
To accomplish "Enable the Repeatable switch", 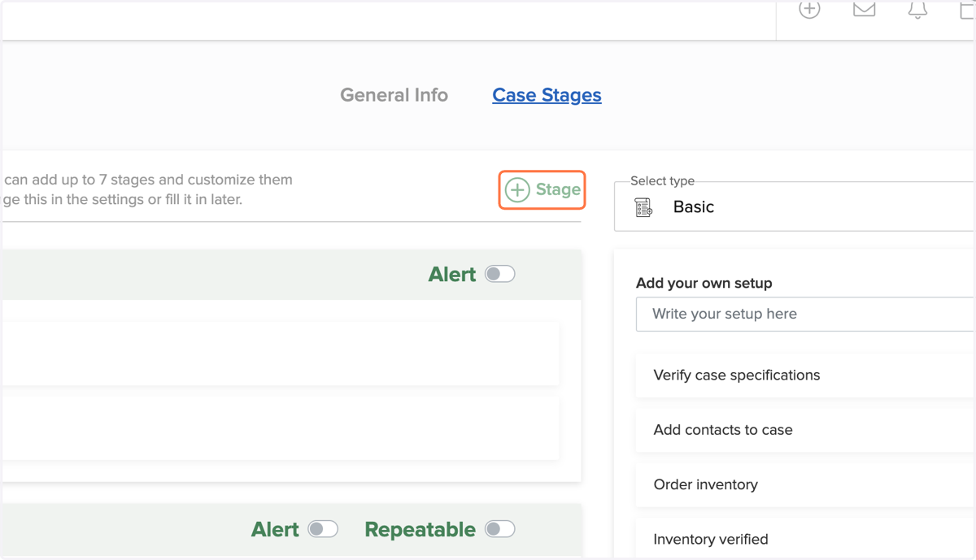I will [x=500, y=529].
